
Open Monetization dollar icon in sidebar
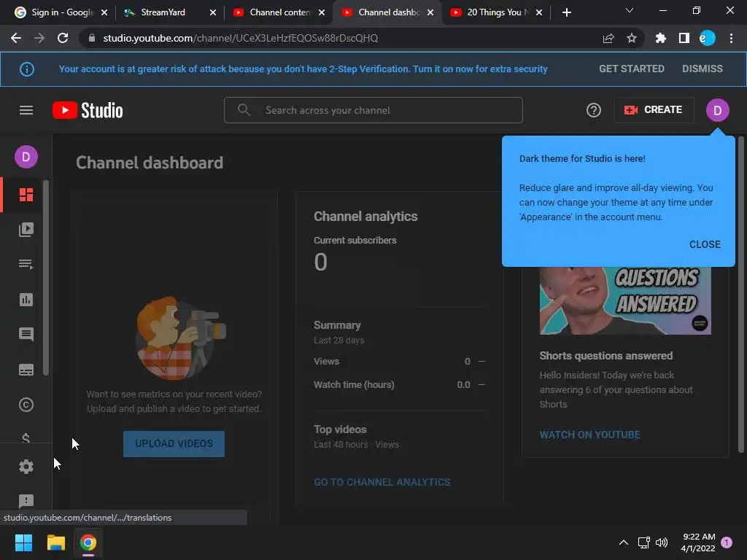[26, 438]
